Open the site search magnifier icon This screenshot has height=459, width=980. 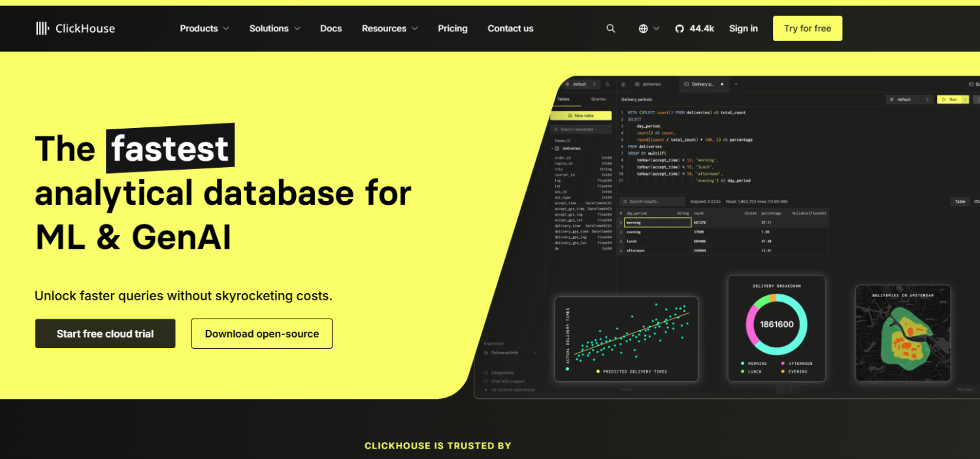point(610,28)
